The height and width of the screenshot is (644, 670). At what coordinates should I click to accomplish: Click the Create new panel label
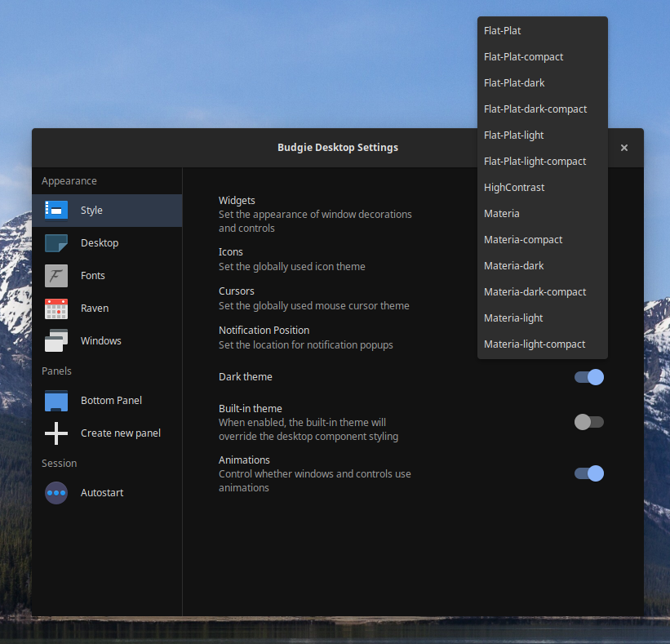121,433
